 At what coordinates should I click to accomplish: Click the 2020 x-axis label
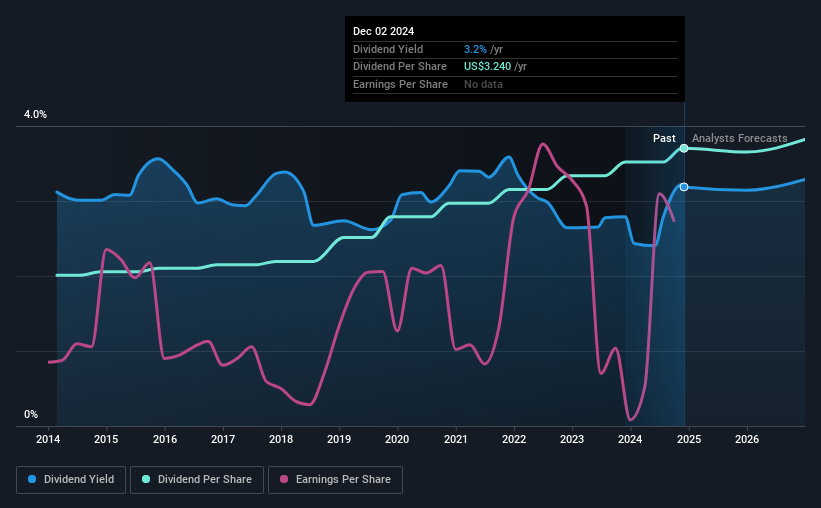(x=397, y=439)
